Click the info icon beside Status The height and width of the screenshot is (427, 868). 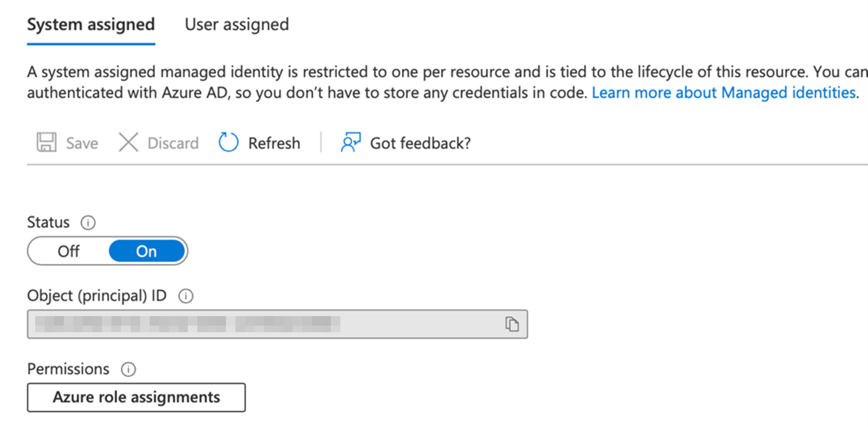pyautogui.click(x=88, y=223)
